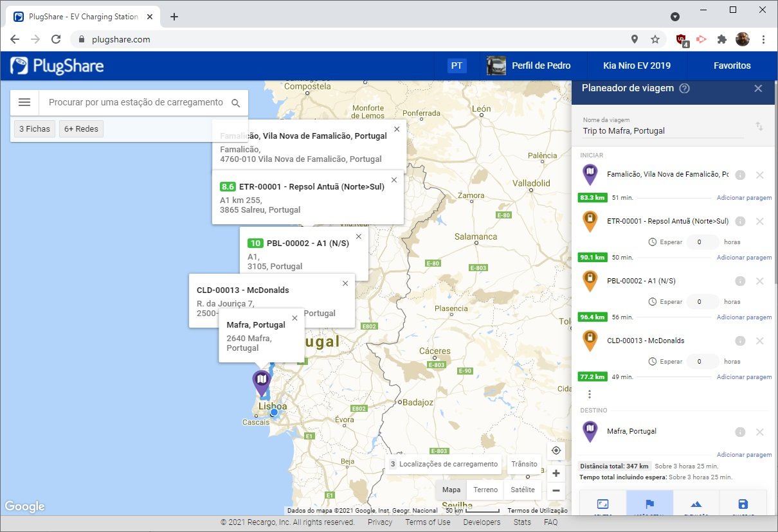
Task: Open info for PBL-00002 - A1 (N/S) stop
Action: coord(740,281)
